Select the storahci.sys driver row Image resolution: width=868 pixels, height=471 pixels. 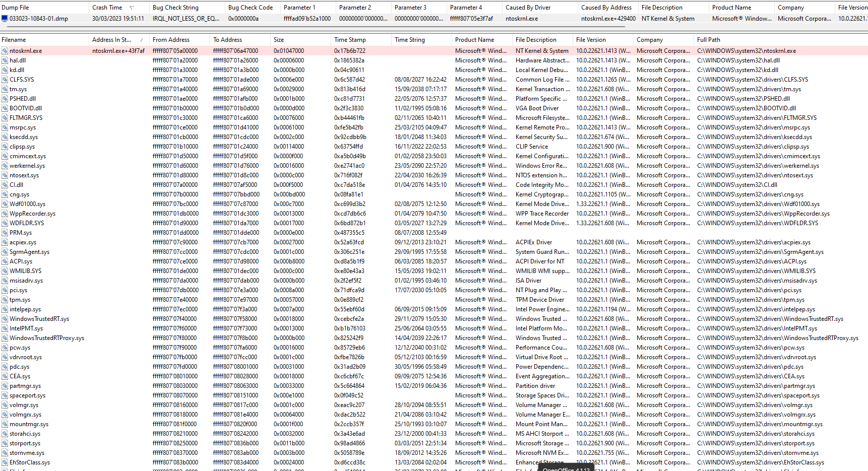(434, 434)
